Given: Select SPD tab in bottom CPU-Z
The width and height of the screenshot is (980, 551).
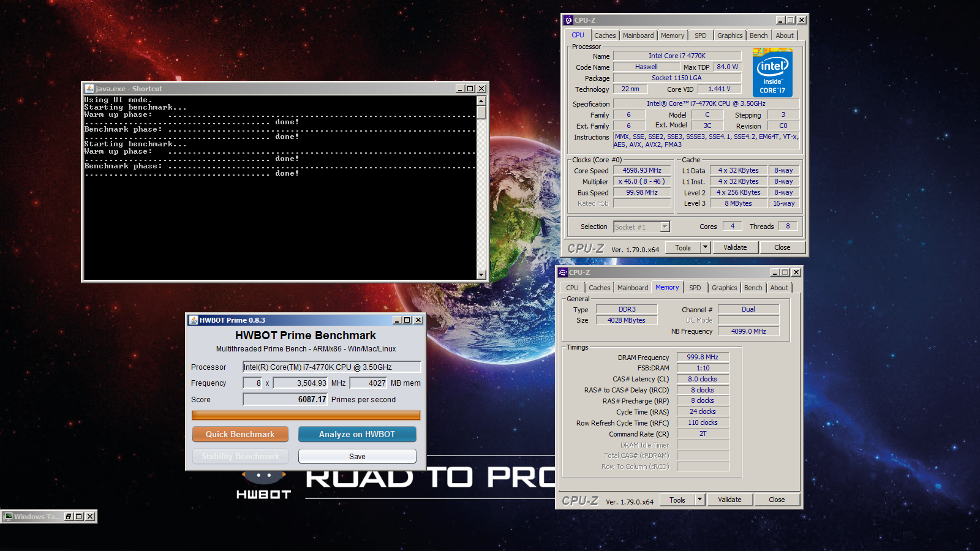Looking at the screenshot, I should click(x=695, y=288).
